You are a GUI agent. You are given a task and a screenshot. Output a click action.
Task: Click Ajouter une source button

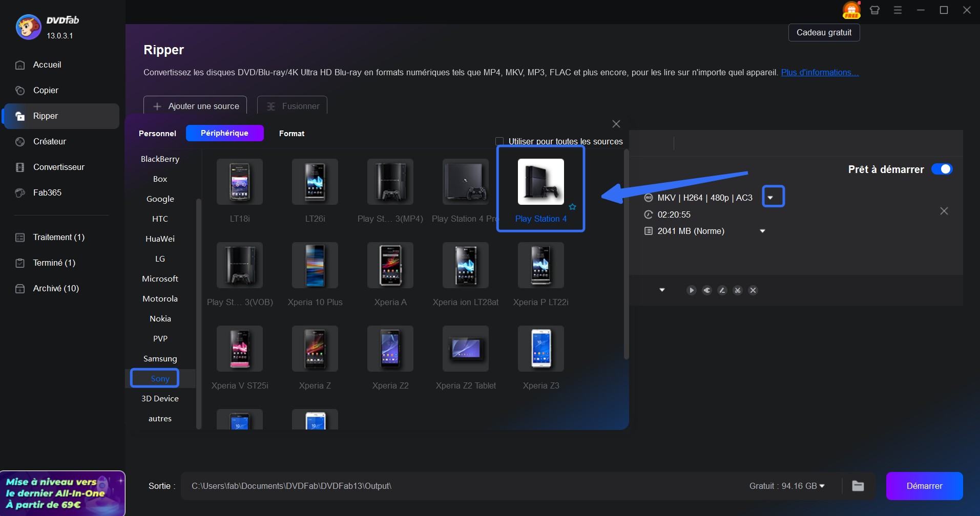click(x=195, y=106)
